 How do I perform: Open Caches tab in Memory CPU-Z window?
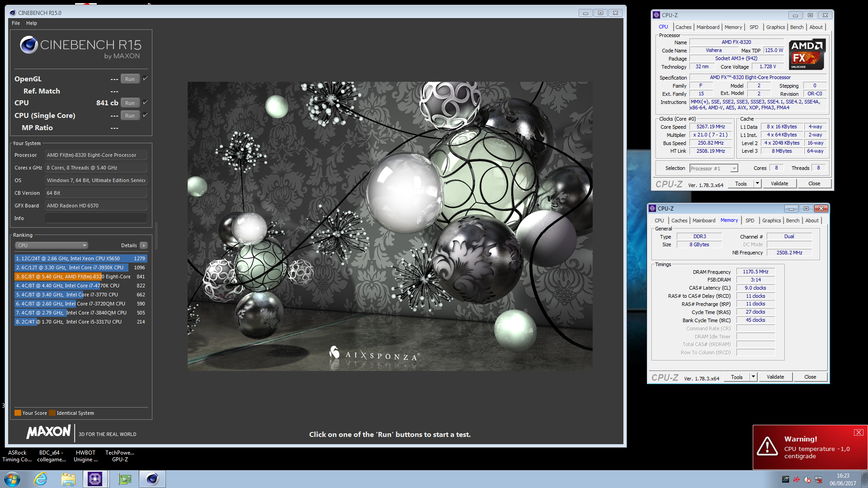[679, 221]
